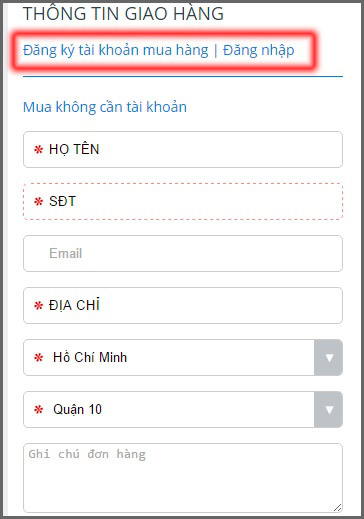The image size is (364, 519).
Task: Open the Hồ Chí Minh city selector
Action: click(183, 357)
